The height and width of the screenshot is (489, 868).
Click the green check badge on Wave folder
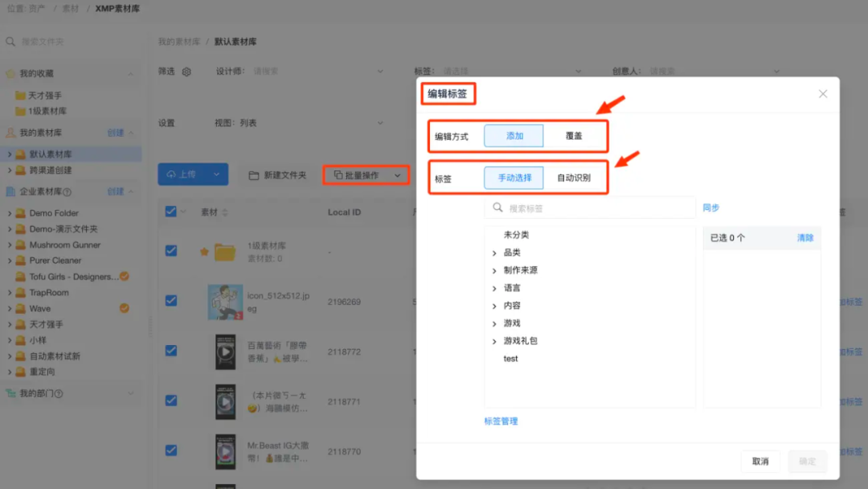125,308
